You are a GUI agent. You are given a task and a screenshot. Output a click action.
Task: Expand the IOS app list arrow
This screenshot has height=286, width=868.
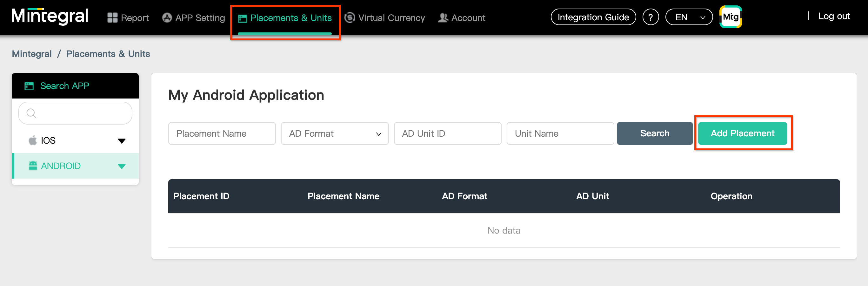(122, 141)
